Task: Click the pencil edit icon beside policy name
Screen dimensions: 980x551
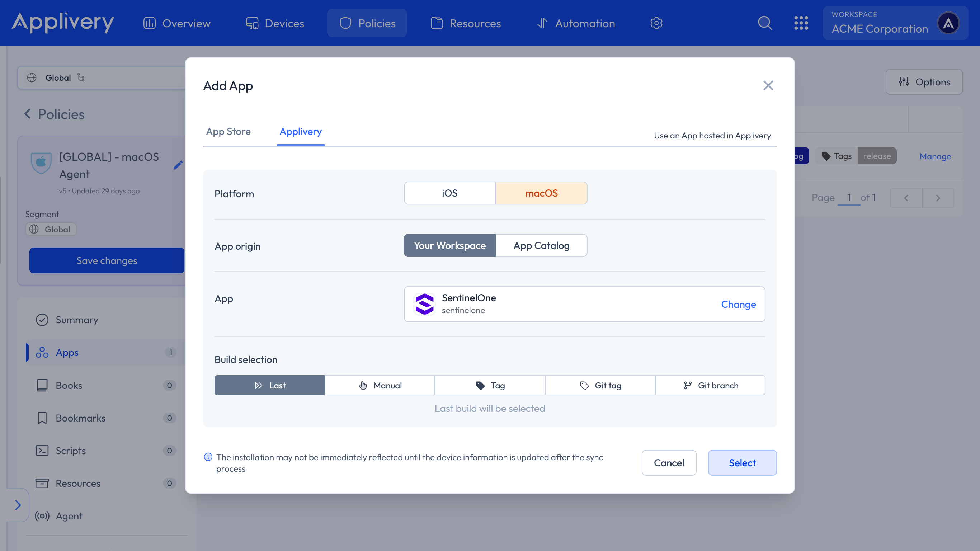Action: point(178,165)
